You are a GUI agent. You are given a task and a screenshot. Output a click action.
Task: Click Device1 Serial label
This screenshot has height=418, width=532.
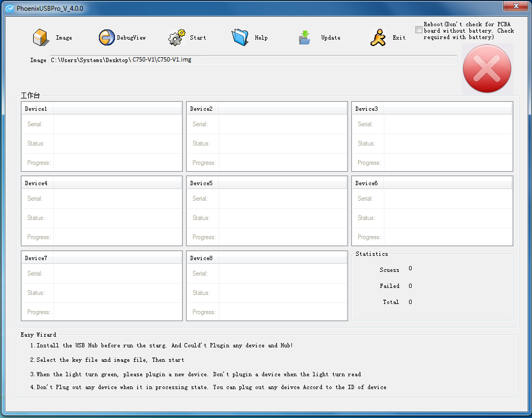coord(35,124)
